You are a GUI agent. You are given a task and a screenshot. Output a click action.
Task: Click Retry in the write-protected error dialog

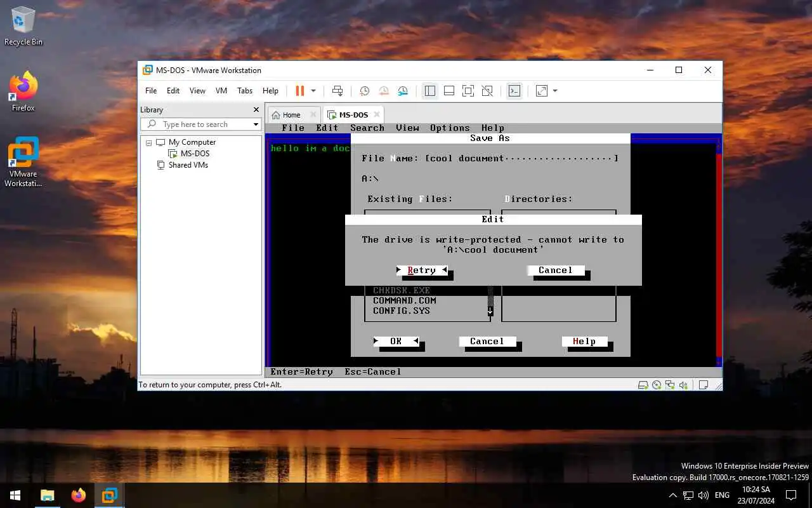[422, 271]
